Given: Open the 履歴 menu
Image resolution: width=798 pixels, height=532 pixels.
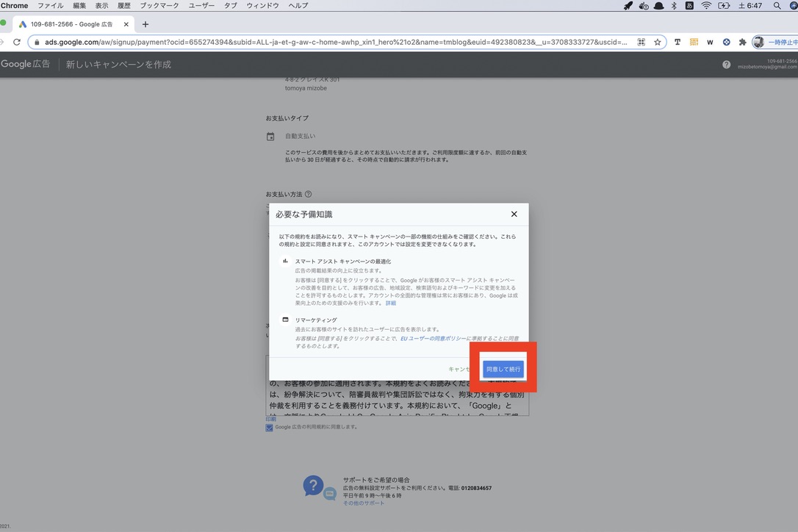Looking at the screenshot, I should click(124, 6).
